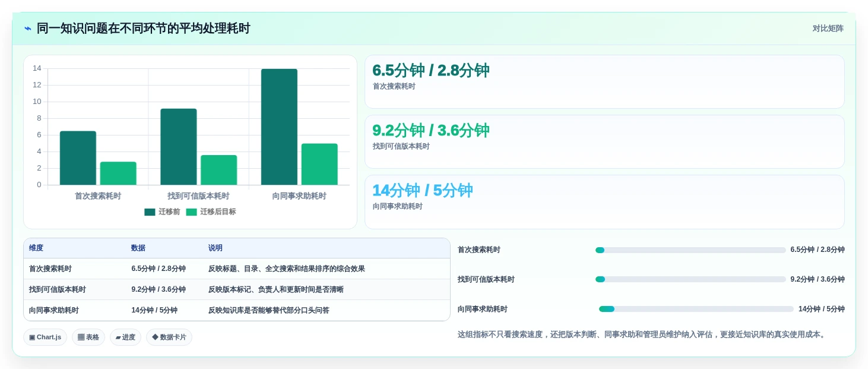Click table cell 6.5分钟 / 2.8分钟
The height and width of the screenshot is (369, 868).
159,269
